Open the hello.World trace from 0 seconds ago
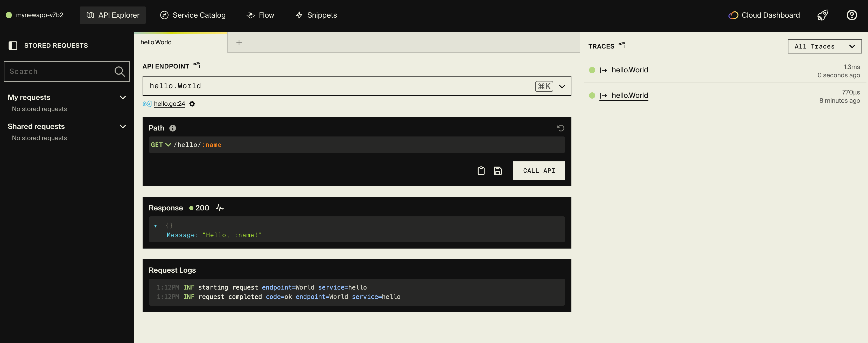 point(630,70)
